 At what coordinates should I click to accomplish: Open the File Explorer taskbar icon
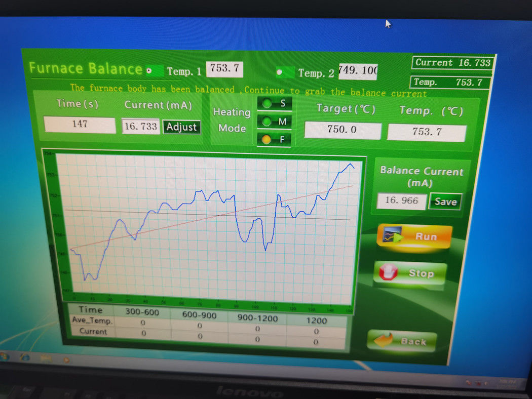pyautogui.click(x=46, y=358)
